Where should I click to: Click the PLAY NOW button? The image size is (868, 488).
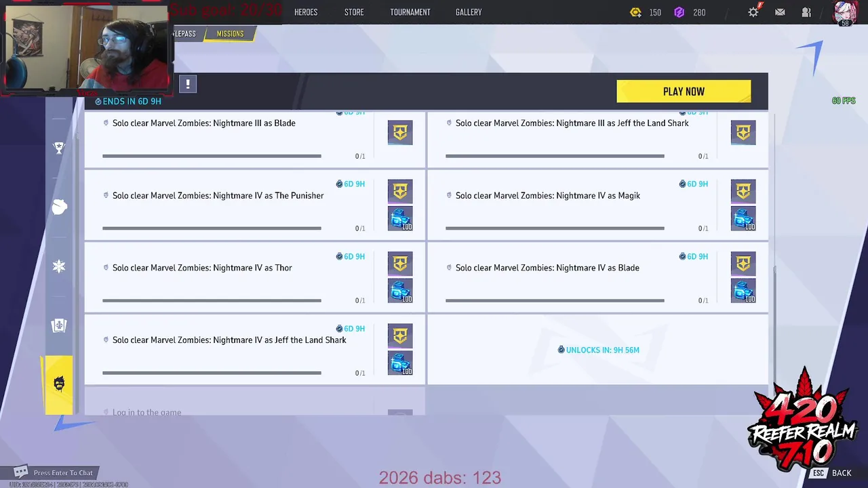684,91
